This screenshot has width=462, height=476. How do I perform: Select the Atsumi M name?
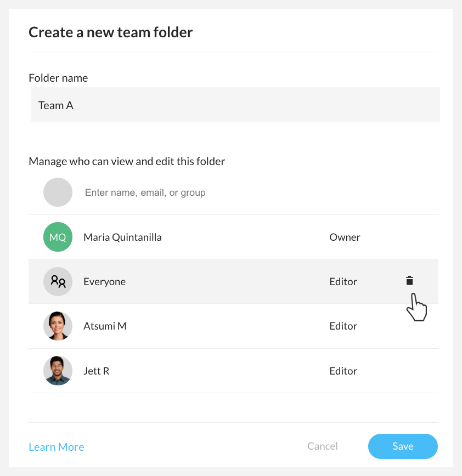(105, 326)
